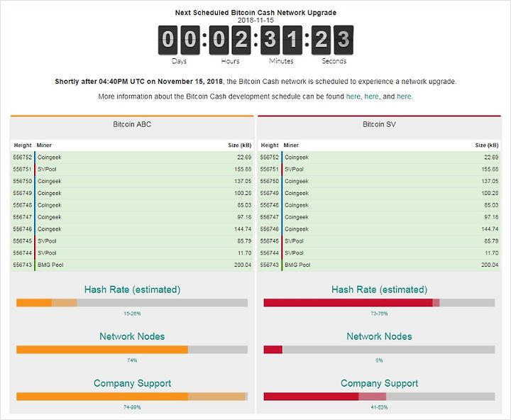Screen dimensions: 511x420
Task: Select block height 556745 in Bitcoin ABC table
Action: click(x=23, y=241)
